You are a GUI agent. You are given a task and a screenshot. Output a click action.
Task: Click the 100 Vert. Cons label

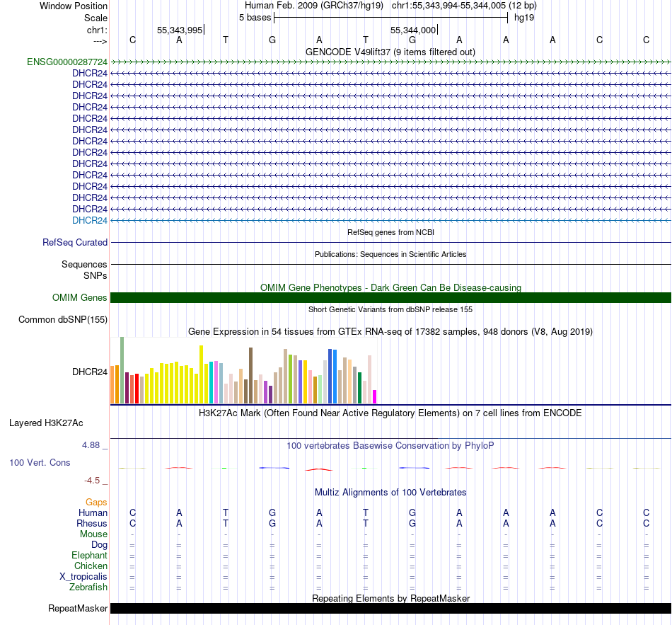pos(40,462)
